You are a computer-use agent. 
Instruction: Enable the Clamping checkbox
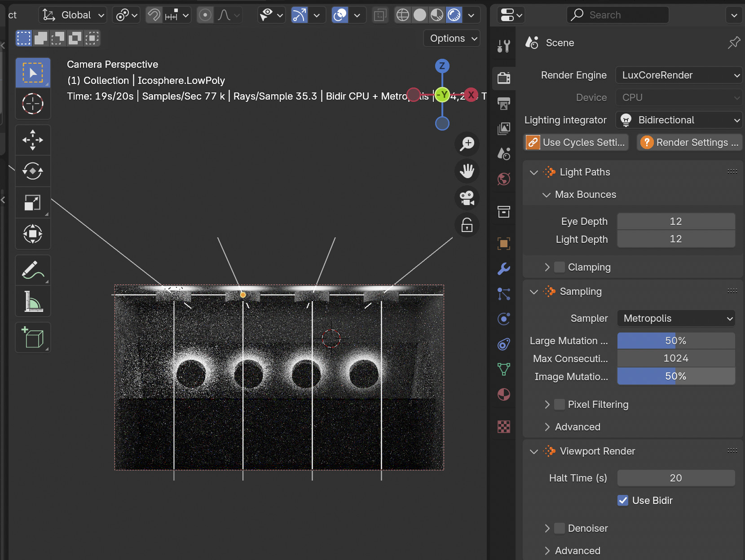(x=560, y=267)
